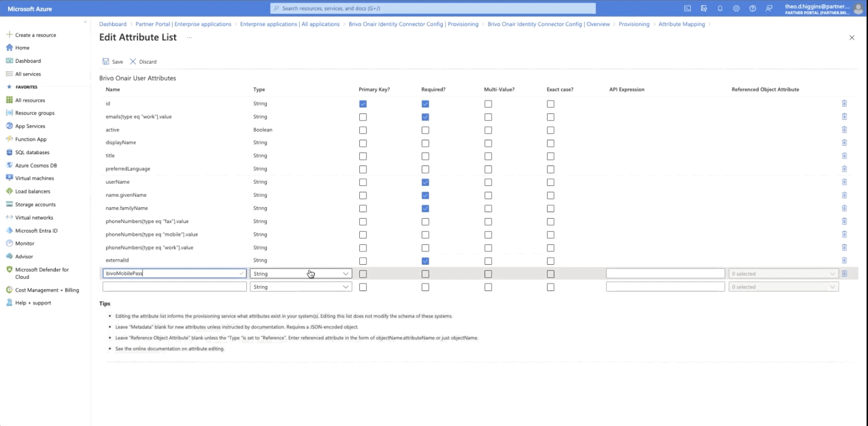Open Referenced Object dropdown for empty row
Image resolution: width=868 pixels, height=426 pixels.
pyautogui.click(x=783, y=287)
